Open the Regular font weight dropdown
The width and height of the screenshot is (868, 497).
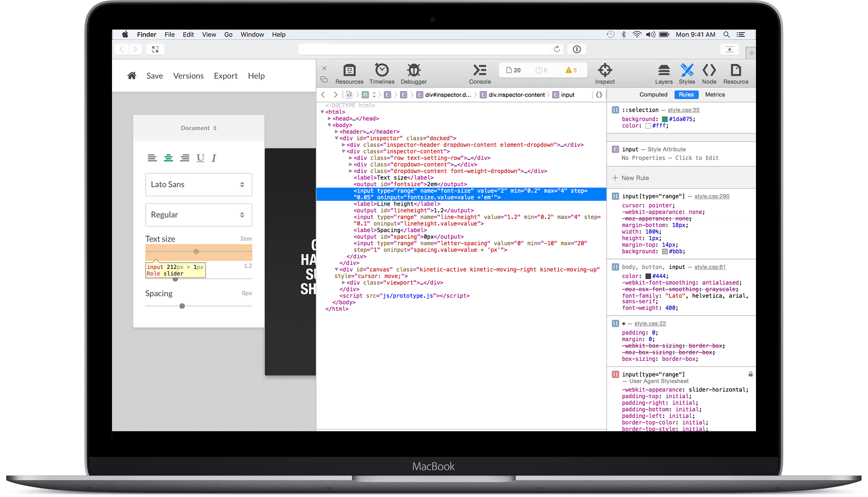(198, 215)
